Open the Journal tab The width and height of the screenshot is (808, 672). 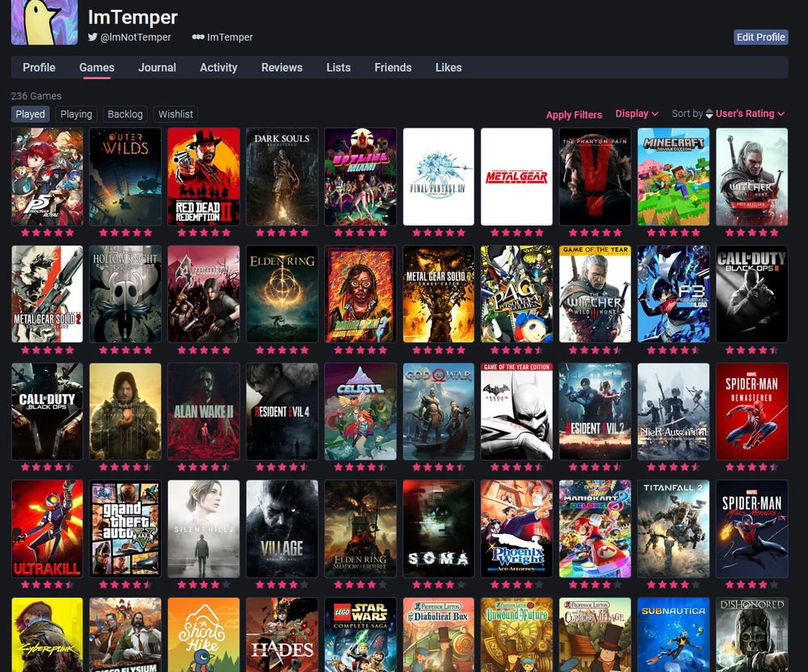(x=158, y=68)
